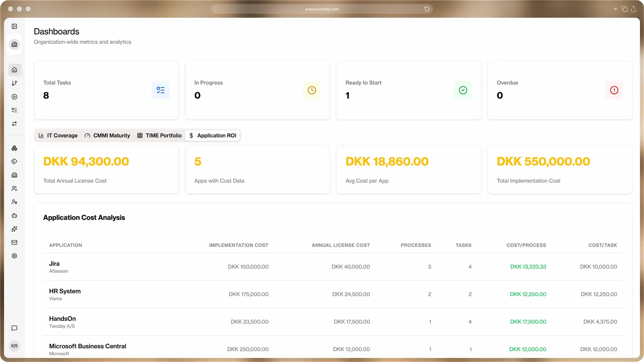Open the git branch sidebar icon
This screenshot has width=644, height=362.
(14, 83)
